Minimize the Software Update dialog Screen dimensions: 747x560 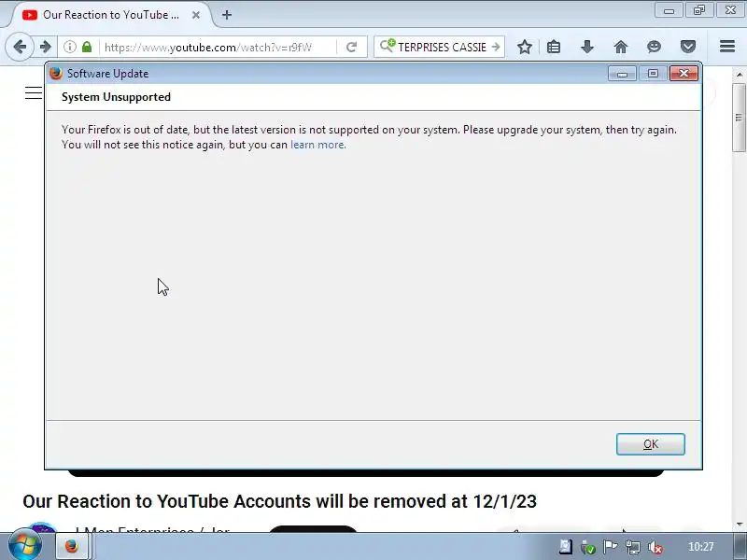click(622, 74)
